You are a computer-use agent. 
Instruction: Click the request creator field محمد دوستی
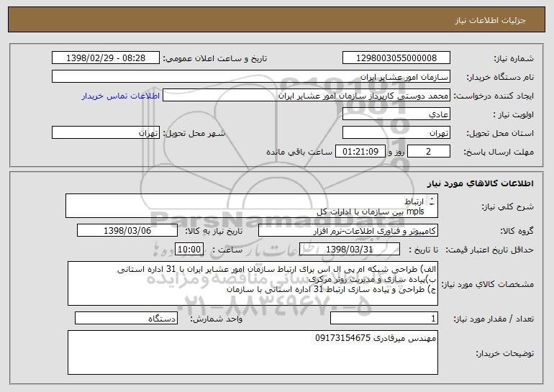pos(306,95)
